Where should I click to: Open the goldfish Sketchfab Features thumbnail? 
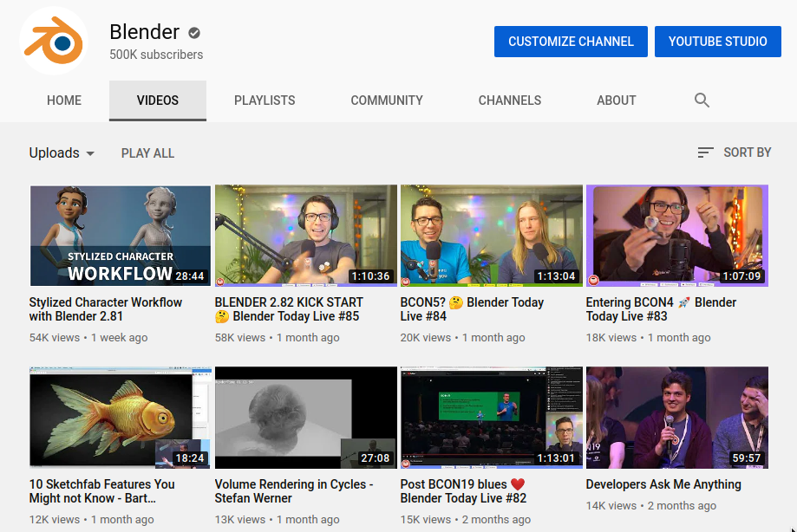click(x=120, y=418)
